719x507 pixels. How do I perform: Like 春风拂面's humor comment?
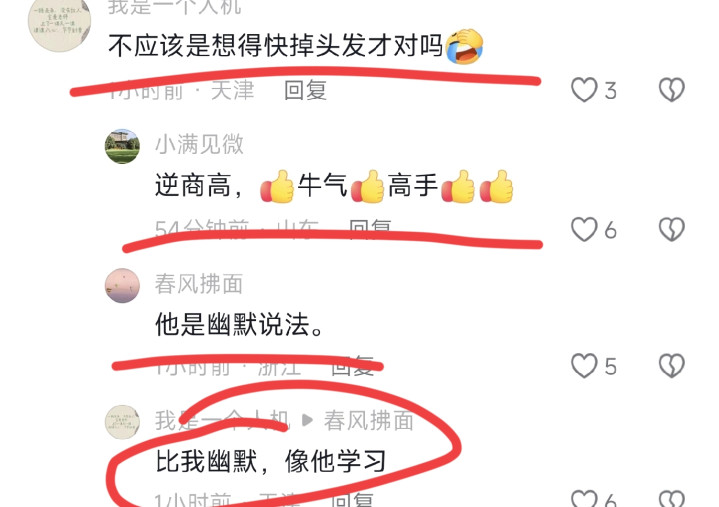584,365
